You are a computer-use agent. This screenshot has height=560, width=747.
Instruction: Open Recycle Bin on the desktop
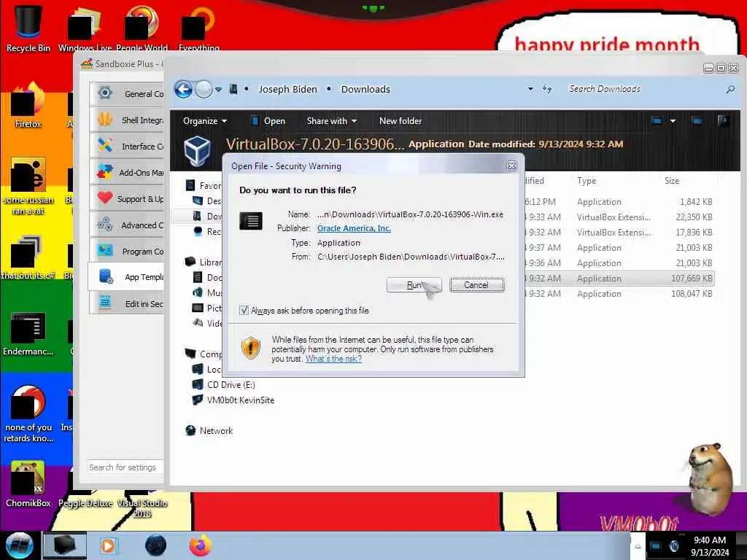point(28,28)
